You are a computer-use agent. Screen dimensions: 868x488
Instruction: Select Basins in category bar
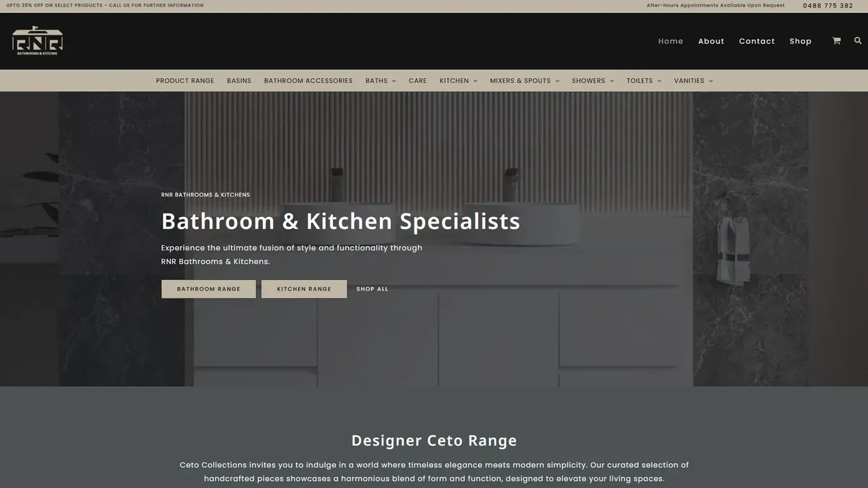(239, 81)
